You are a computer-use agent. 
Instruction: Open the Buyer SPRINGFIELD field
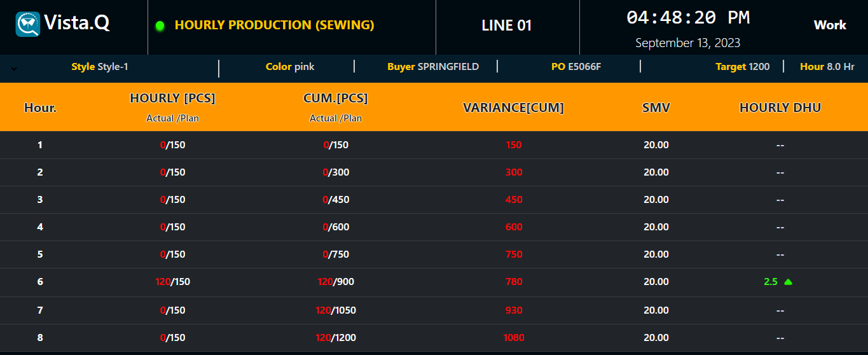point(433,67)
